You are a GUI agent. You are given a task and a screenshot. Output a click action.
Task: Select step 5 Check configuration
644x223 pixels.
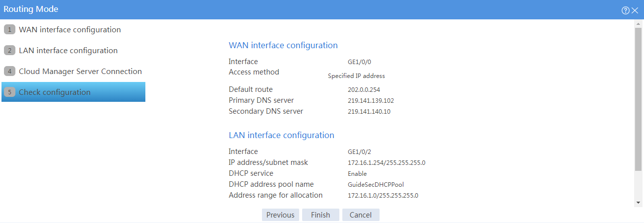pyautogui.click(x=73, y=92)
